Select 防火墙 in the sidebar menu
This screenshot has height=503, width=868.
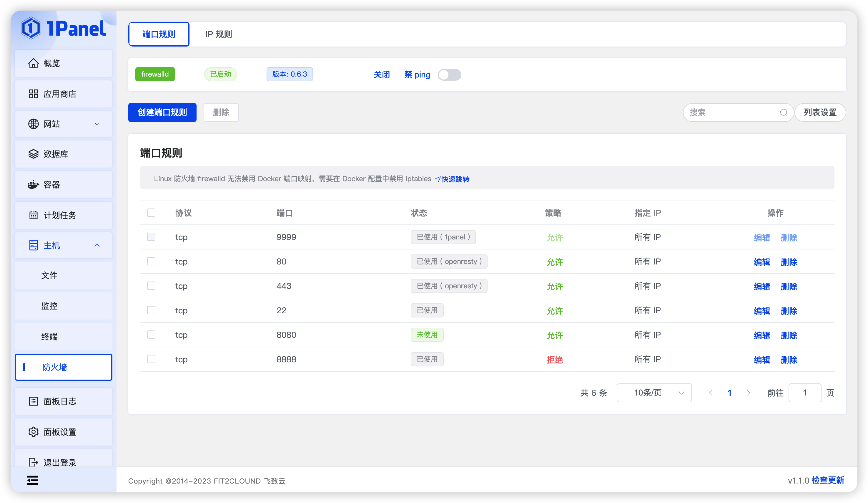[54, 367]
